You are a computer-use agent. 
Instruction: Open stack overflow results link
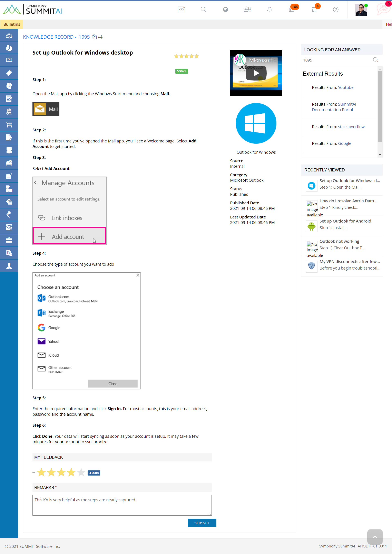click(351, 127)
